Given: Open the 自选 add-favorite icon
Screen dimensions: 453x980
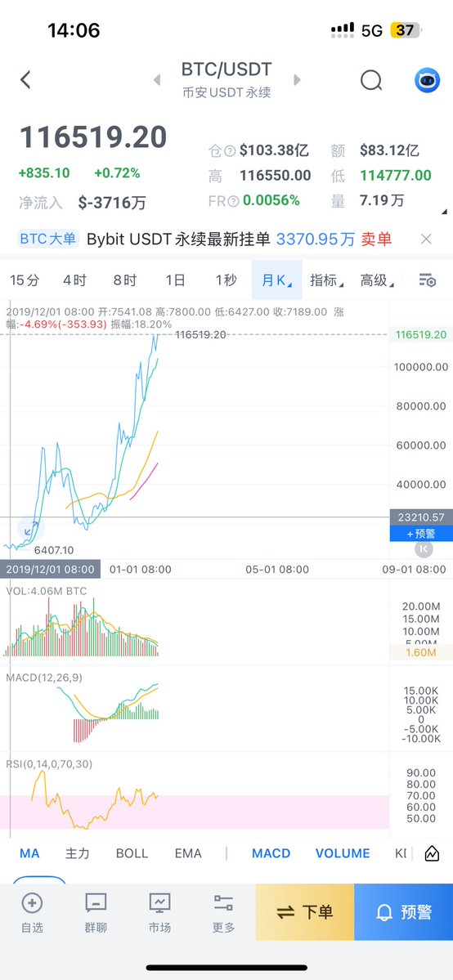Looking at the screenshot, I should coord(32,902).
